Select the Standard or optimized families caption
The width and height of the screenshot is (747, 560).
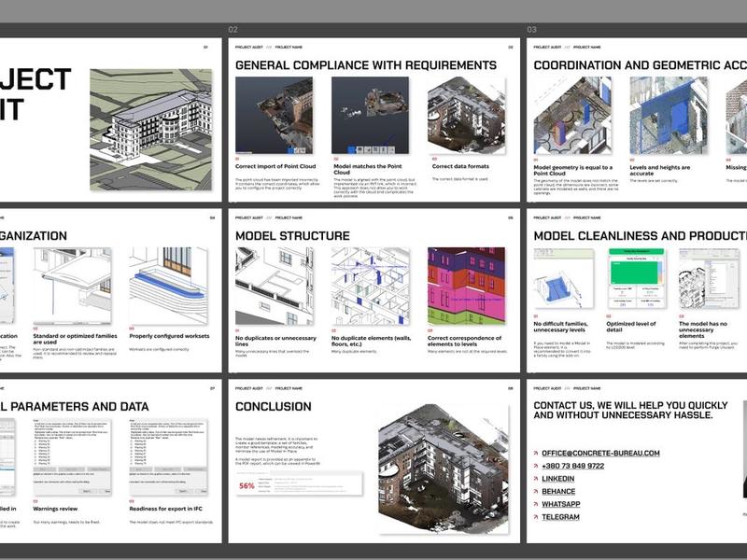click(x=75, y=339)
